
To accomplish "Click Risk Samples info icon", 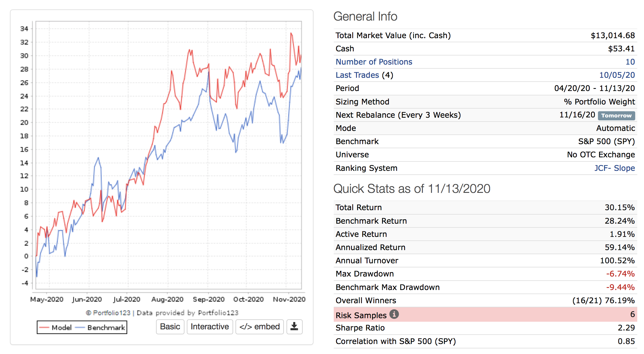I will coord(394,314).
